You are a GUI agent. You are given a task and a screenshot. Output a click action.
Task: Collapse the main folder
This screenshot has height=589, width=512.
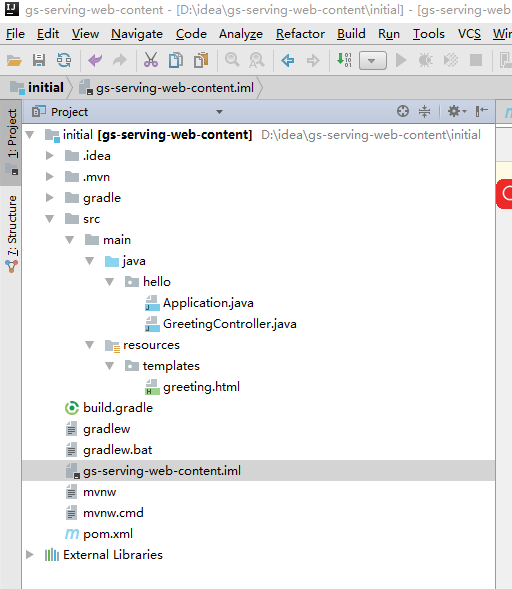69,240
